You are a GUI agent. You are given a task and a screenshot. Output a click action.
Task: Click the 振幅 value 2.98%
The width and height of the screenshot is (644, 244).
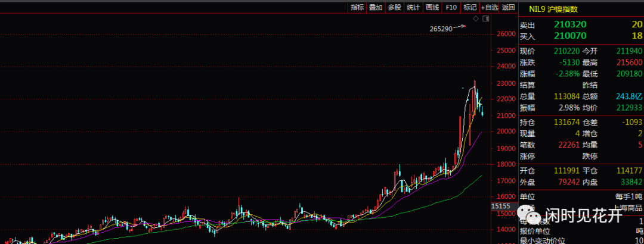point(569,108)
